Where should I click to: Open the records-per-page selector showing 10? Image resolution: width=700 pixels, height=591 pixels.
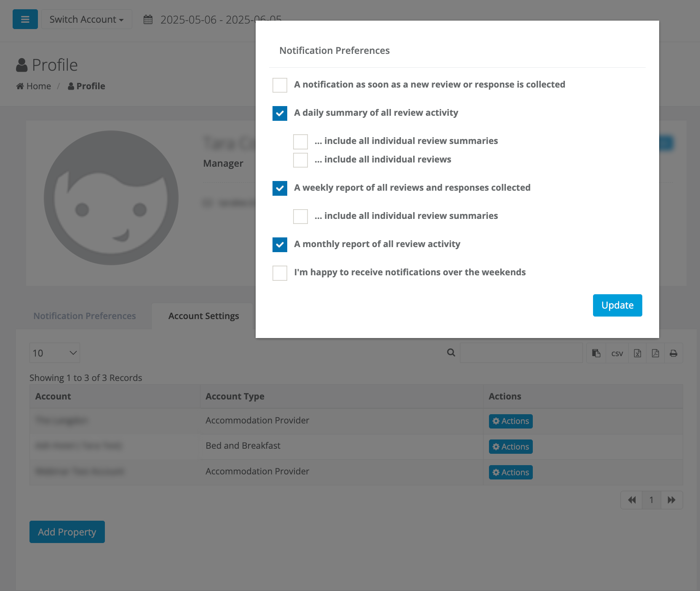click(x=54, y=352)
